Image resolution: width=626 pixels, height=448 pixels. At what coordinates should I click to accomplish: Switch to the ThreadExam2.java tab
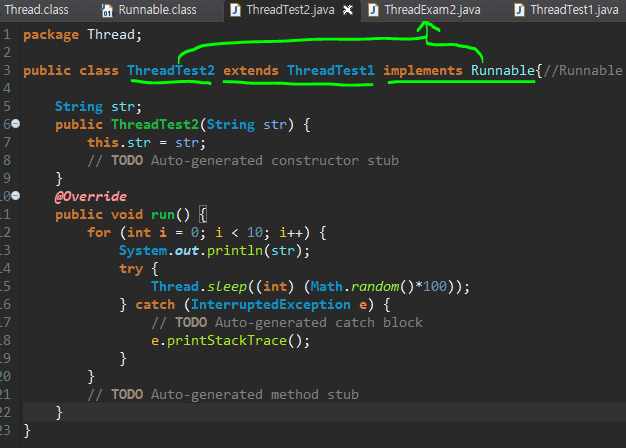432,10
